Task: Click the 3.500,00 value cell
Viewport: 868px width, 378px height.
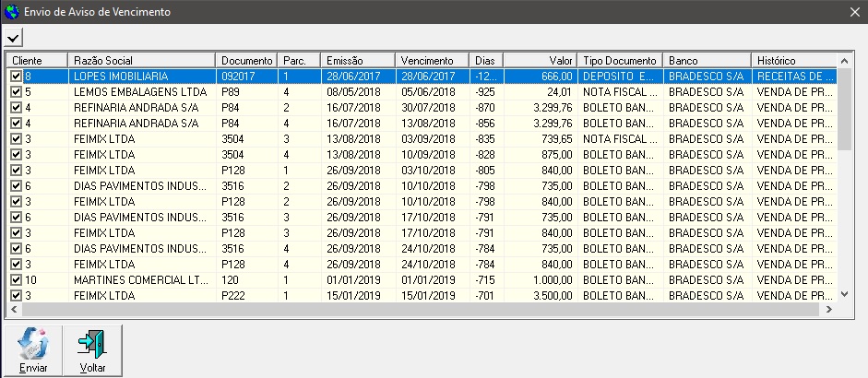Action: [541, 295]
